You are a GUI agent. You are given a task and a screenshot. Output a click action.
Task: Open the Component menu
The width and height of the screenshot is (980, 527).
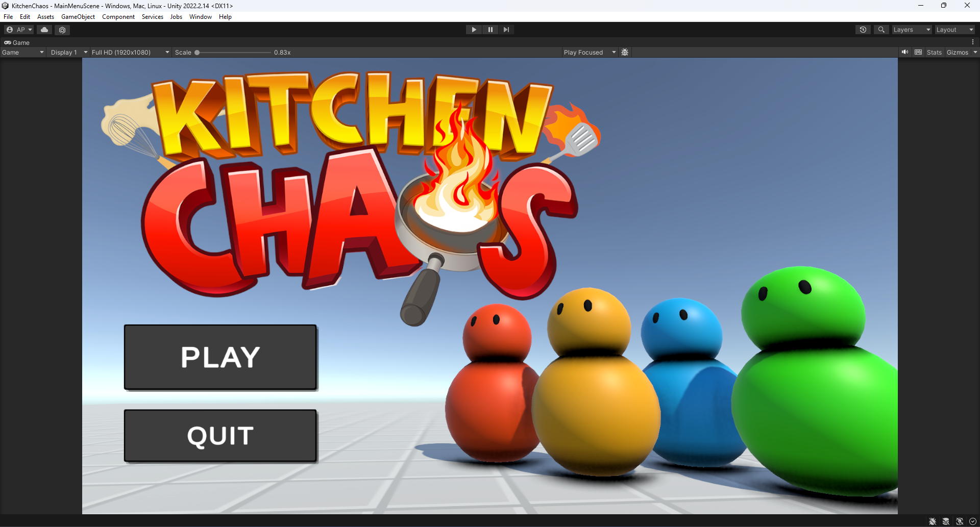point(118,17)
